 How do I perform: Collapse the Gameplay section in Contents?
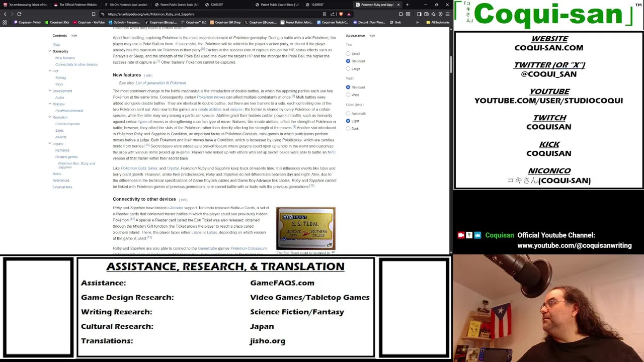coord(50,51)
